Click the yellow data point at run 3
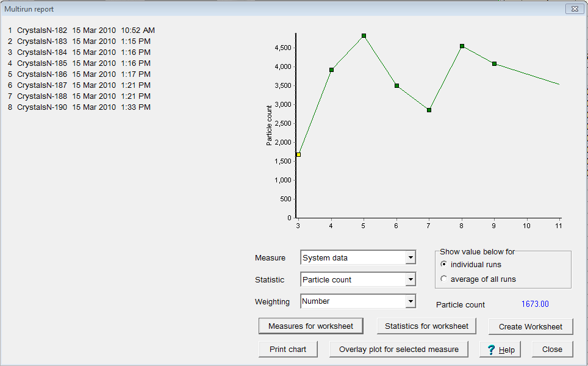Screen dimensions: 588x366 point(298,154)
